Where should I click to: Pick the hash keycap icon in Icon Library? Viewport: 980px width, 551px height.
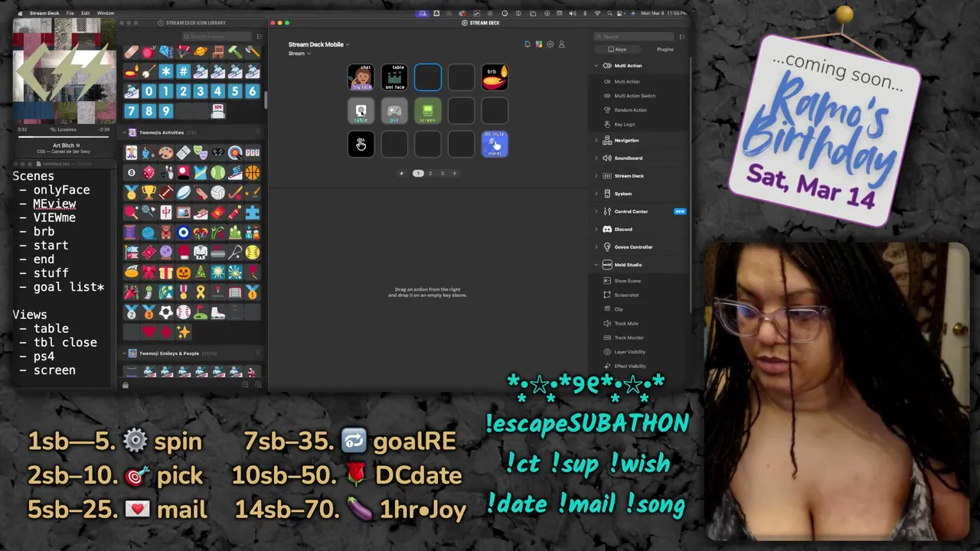pyautogui.click(x=183, y=72)
